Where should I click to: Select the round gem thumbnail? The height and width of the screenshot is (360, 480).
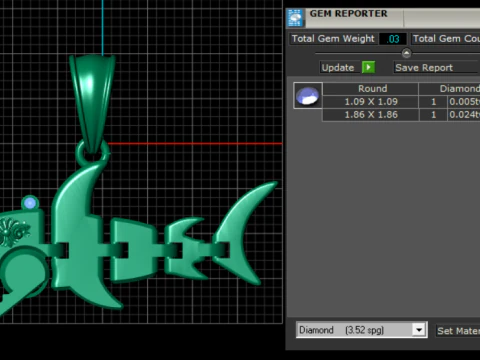click(308, 96)
